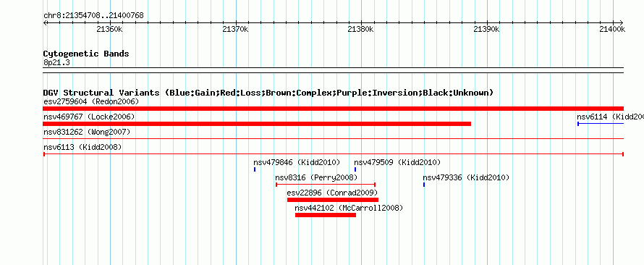Click the nsv831262 (Wong2007) label

point(87,132)
